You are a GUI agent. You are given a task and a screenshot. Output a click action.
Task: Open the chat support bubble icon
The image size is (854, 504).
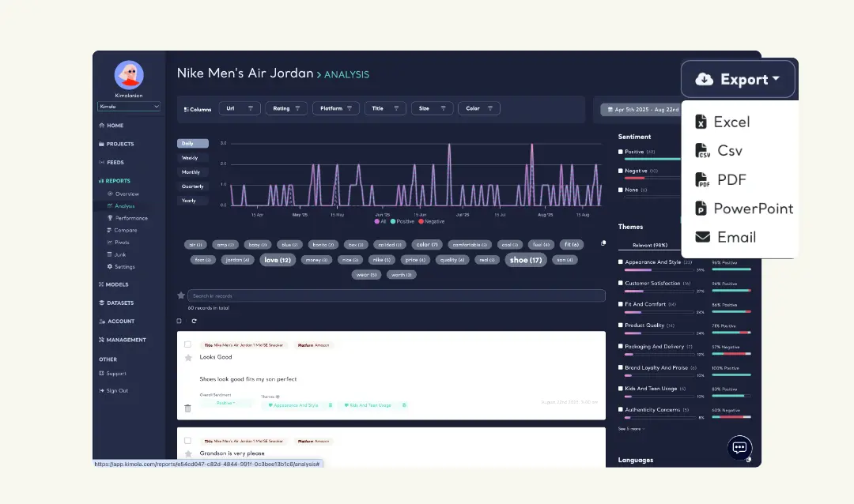coord(739,447)
